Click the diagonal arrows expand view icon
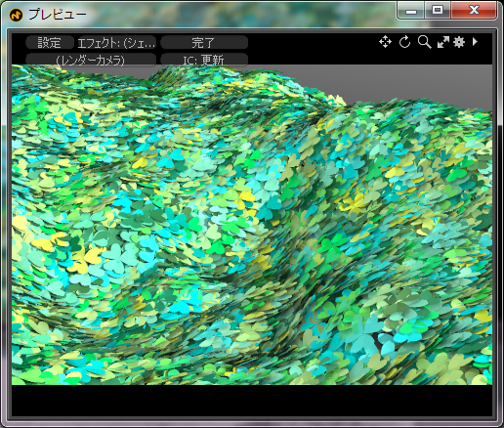 443,42
